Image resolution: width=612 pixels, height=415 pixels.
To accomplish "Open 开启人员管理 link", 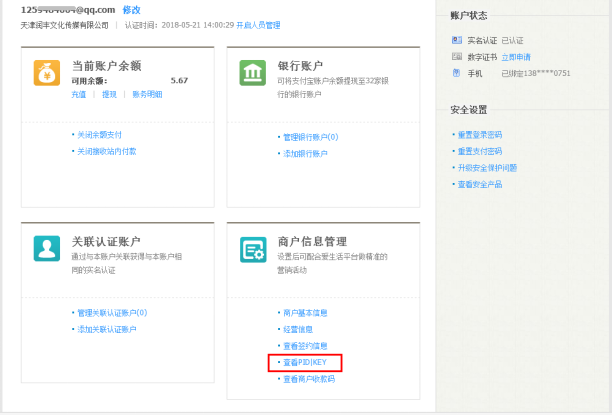I will 258,24.
